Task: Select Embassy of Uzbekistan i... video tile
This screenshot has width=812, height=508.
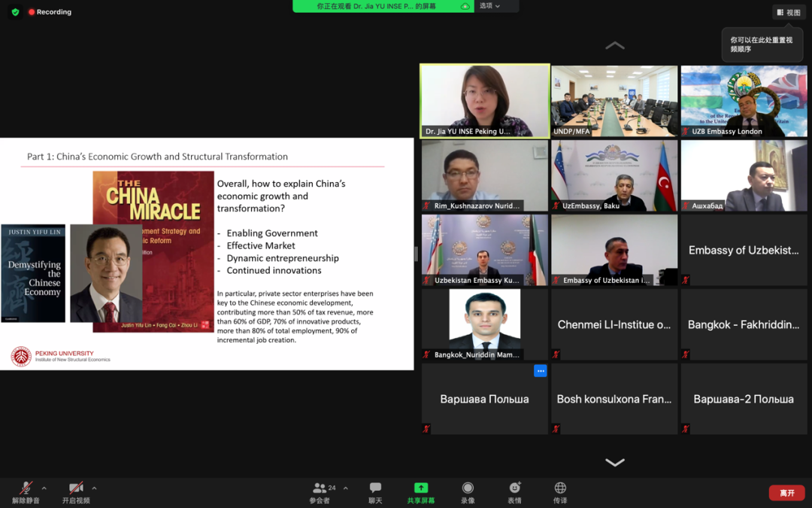Action: (614, 250)
